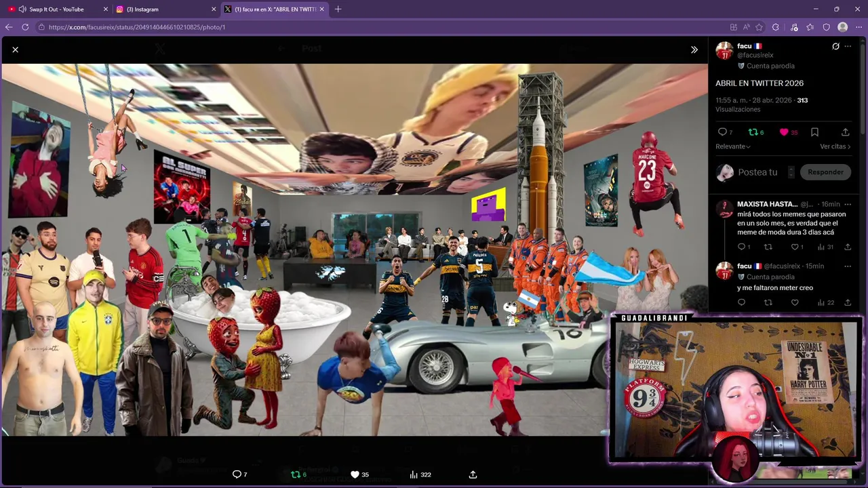
Task: Open MAXISTA HASTA profile name
Action: coord(767,204)
